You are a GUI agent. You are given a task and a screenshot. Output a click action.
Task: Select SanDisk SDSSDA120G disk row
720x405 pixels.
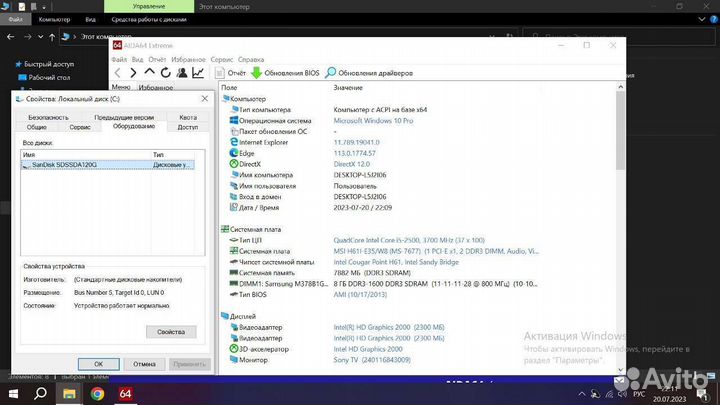(x=108, y=164)
